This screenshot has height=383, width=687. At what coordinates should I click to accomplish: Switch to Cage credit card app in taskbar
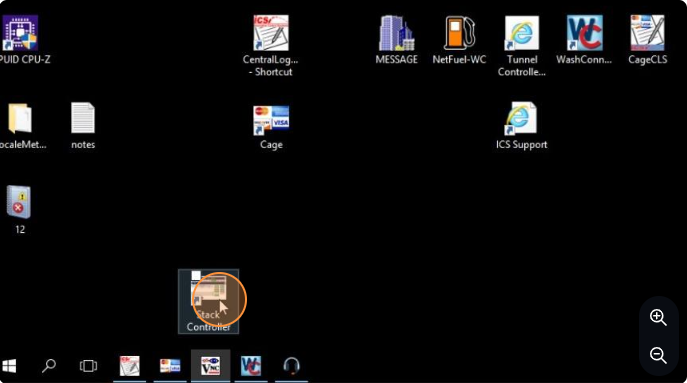point(170,366)
